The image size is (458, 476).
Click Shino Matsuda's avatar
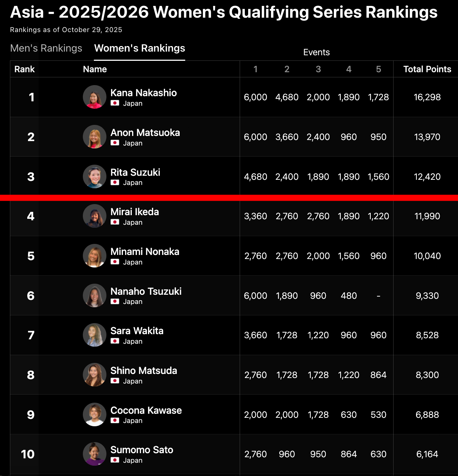pyautogui.click(x=95, y=375)
